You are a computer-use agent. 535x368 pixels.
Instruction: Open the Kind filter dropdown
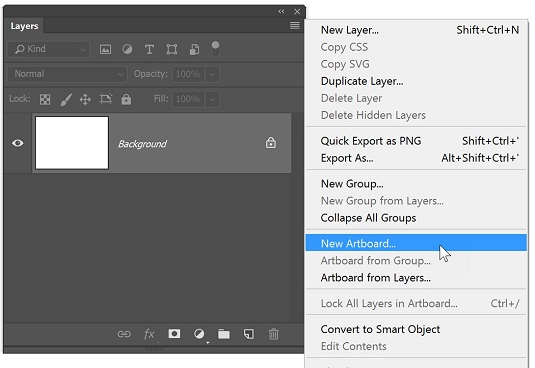(48, 49)
